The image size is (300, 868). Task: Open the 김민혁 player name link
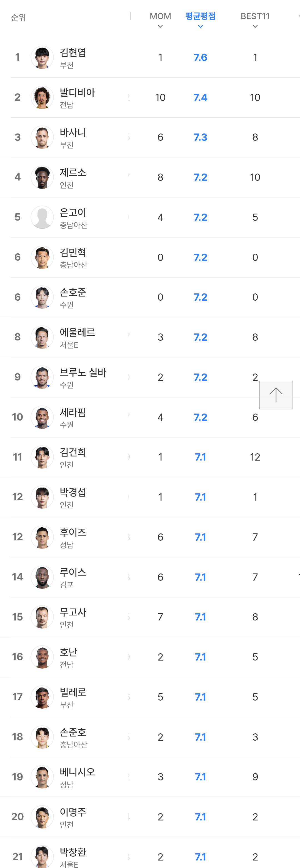click(73, 252)
